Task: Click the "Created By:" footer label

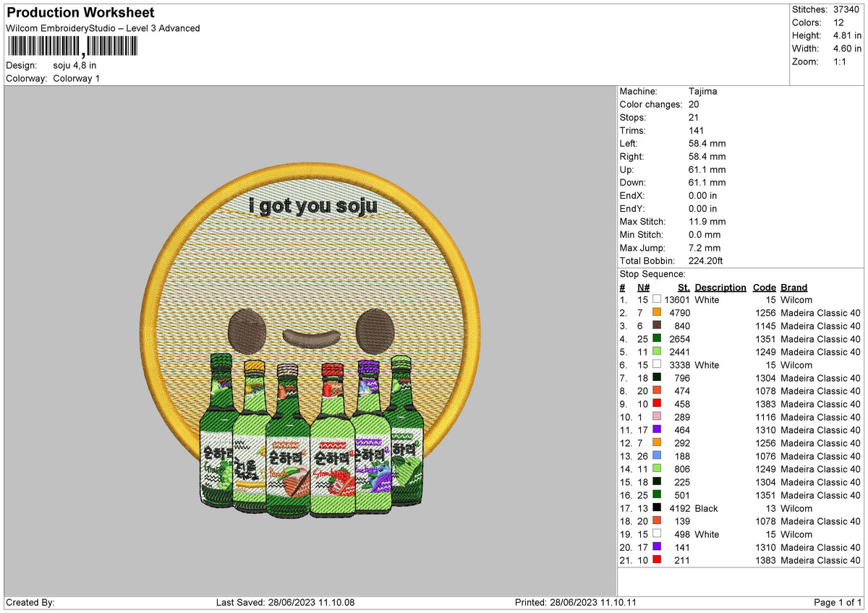Action: pos(30,603)
